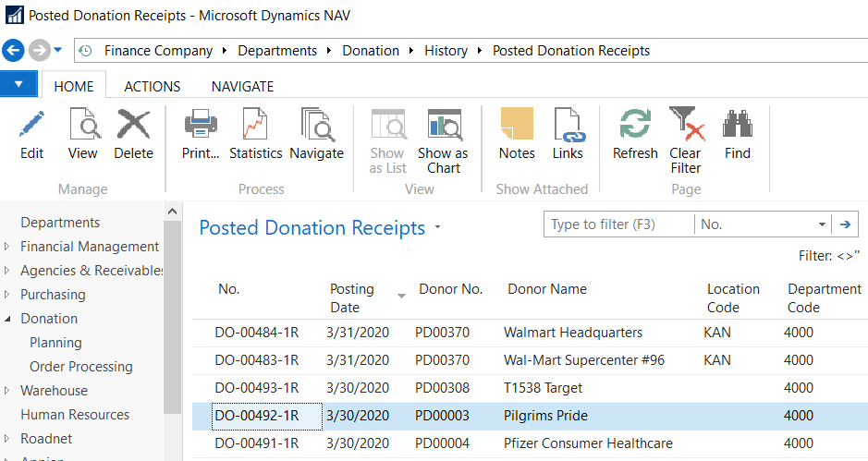The height and width of the screenshot is (461, 868).
Task: Click the grey forward arrow button
Action: pos(40,51)
